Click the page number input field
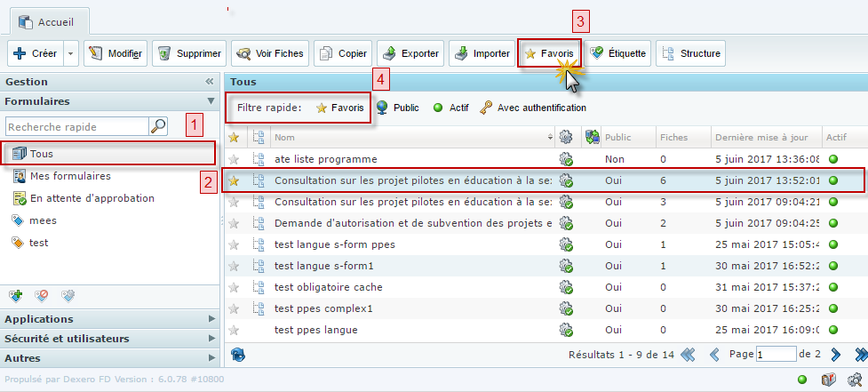Viewport: 868px width, 392px height. pyautogui.click(x=776, y=354)
